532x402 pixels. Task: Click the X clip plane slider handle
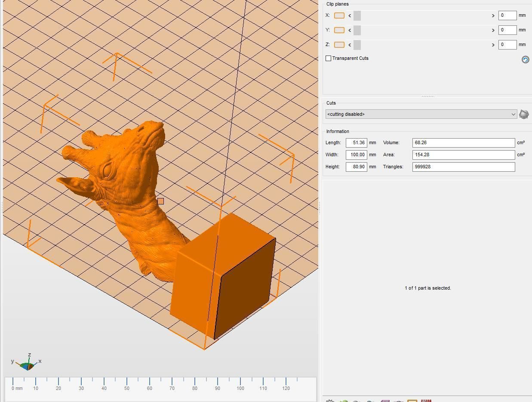pyautogui.click(x=357, y=15)
